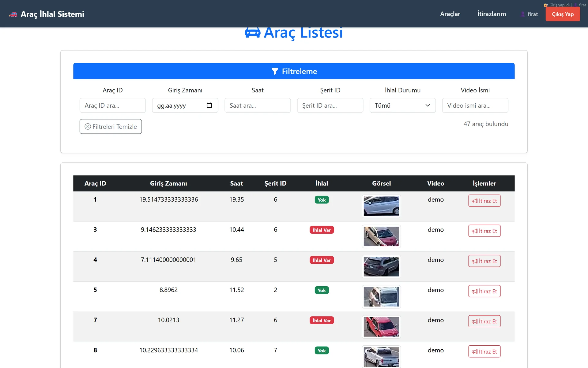Click the blue car icon beside Araç Listesi

253,32
